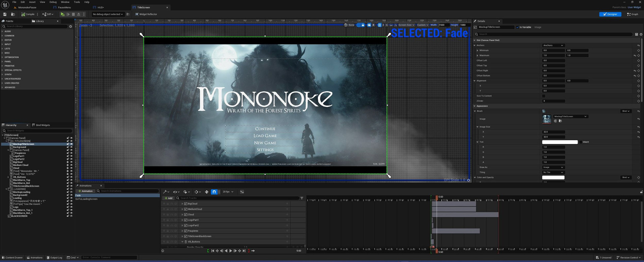Collapse the VB_Buttons animation track
This screenshot has width=644, height=262.
pyautogui.click(x=182, y=242)
